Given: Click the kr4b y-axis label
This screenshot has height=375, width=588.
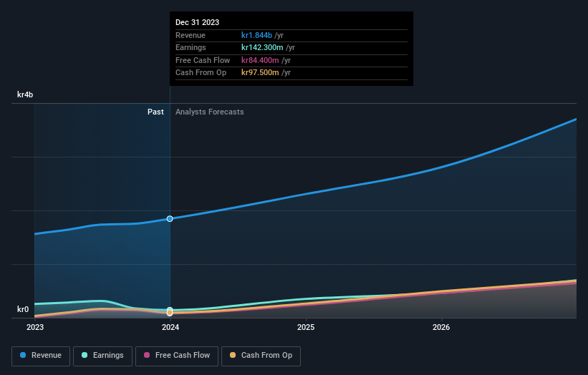Looking at the screenshot, I should [25, 94].
